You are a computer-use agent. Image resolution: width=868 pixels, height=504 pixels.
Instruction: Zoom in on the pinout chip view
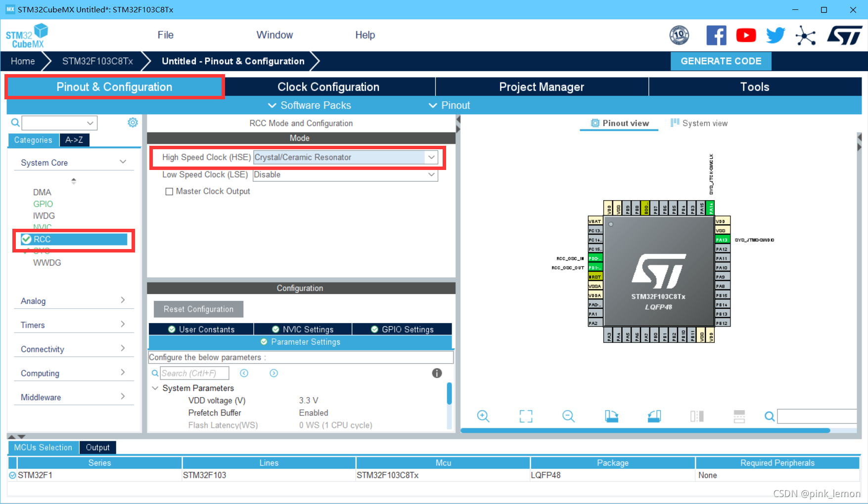(483, 416)
